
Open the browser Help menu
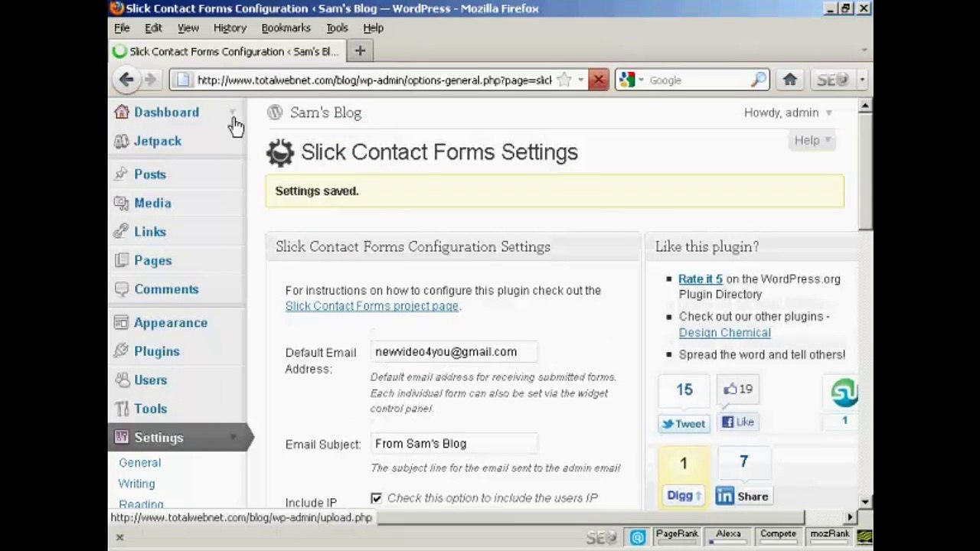click(373, 28)
